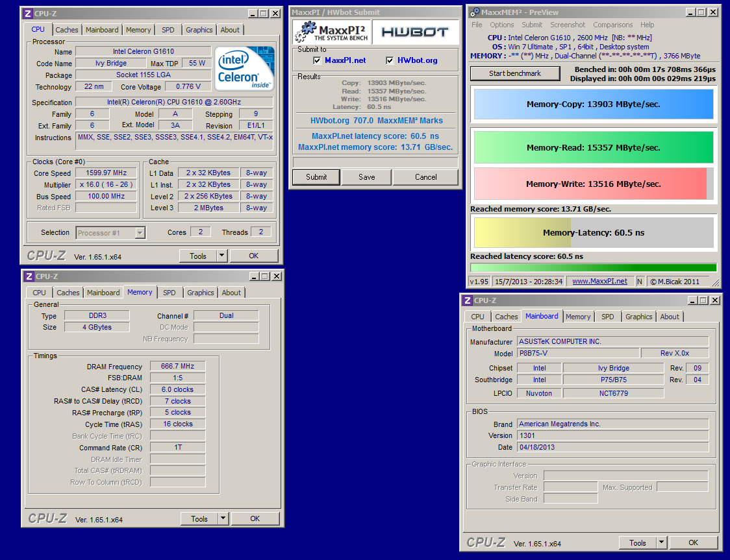
Task: Click the '666.7 MHz' DRAM Frequency value
Action: pyautogui.click(x=177, y=366)
